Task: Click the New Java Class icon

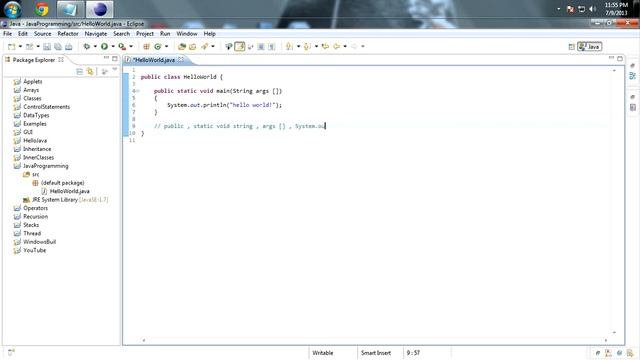Action: pyautogui.click(x=158, y=47)
